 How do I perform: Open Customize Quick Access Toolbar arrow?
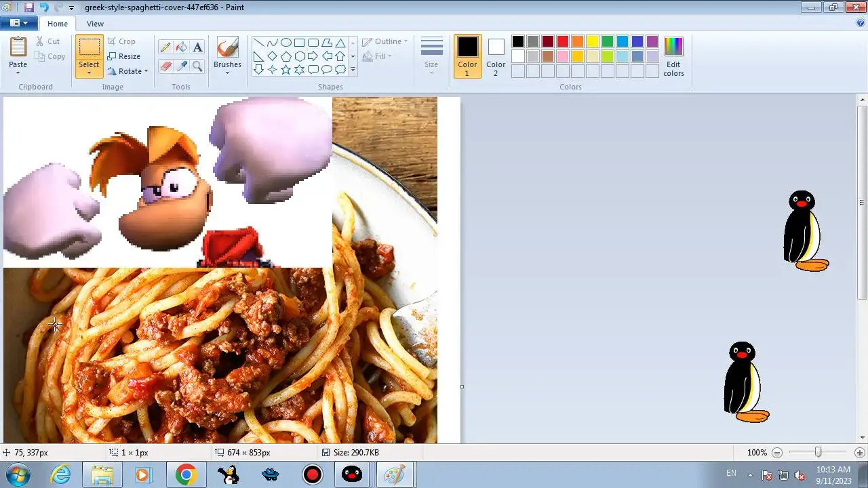[71, 8]
